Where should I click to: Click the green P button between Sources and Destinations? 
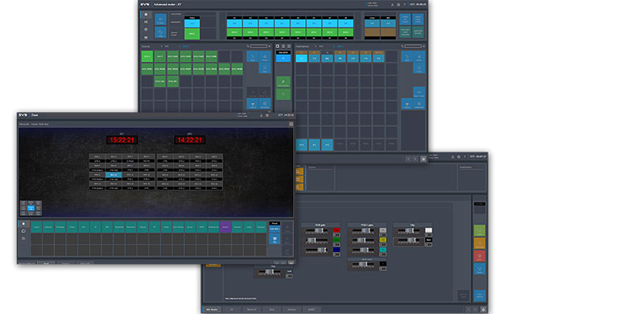pos(283,82)
